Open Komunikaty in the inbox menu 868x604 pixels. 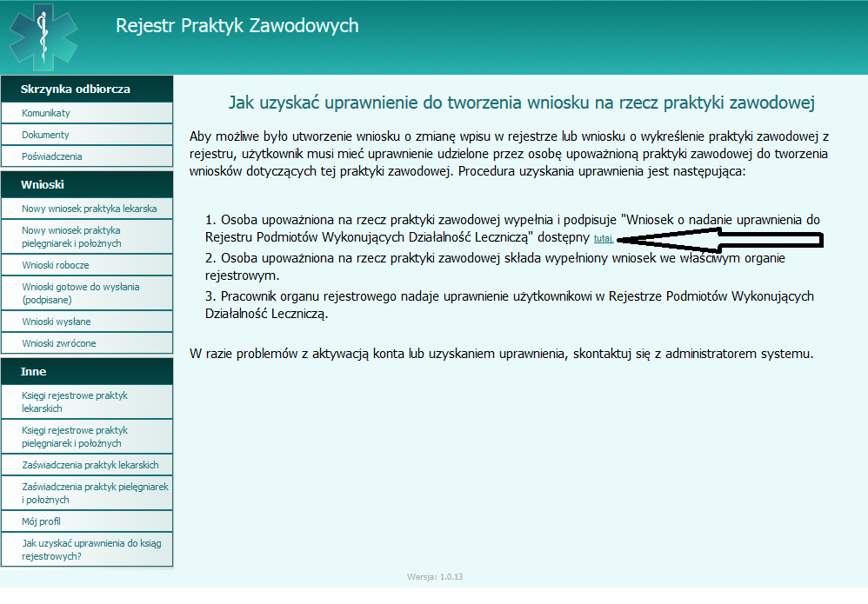[87, 113]
